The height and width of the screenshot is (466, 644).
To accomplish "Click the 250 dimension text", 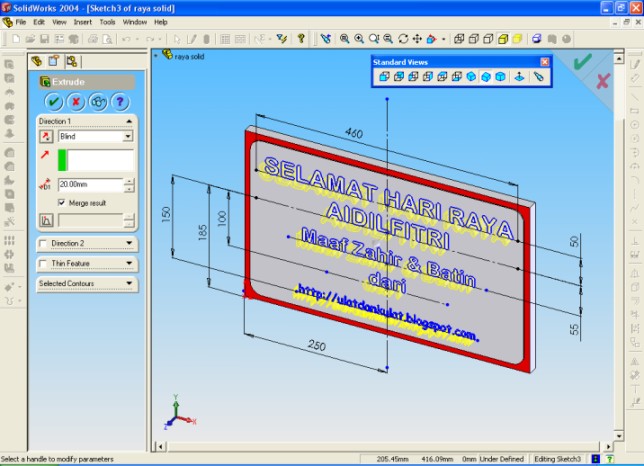I will pyautogui.click(x=317, y=346).
